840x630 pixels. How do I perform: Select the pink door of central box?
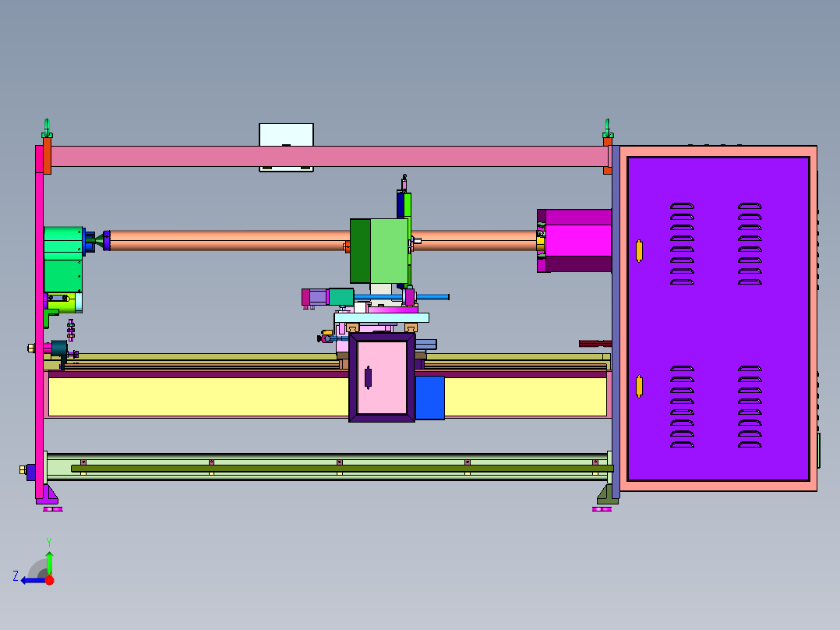pyautogui.click(x=382, y=377)
